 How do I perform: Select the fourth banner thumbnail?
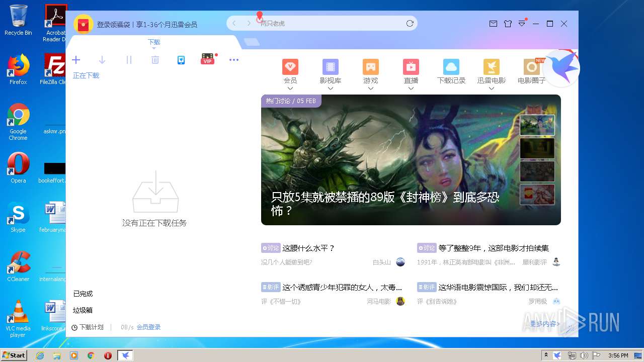pos(537,195)
